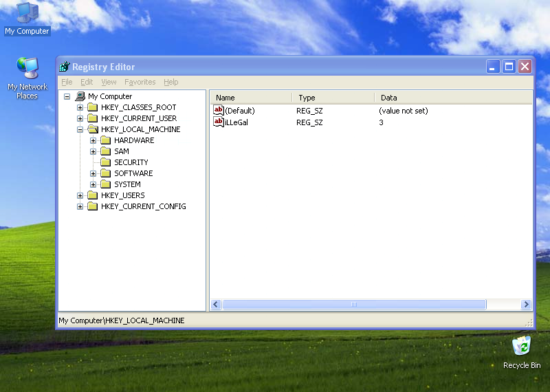
Task: Click the SYSTEM folder icon
Action: pos(106,184)
